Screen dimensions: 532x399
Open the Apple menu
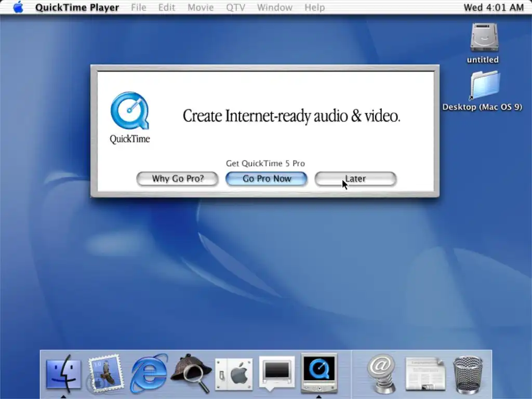coord(18,7)
